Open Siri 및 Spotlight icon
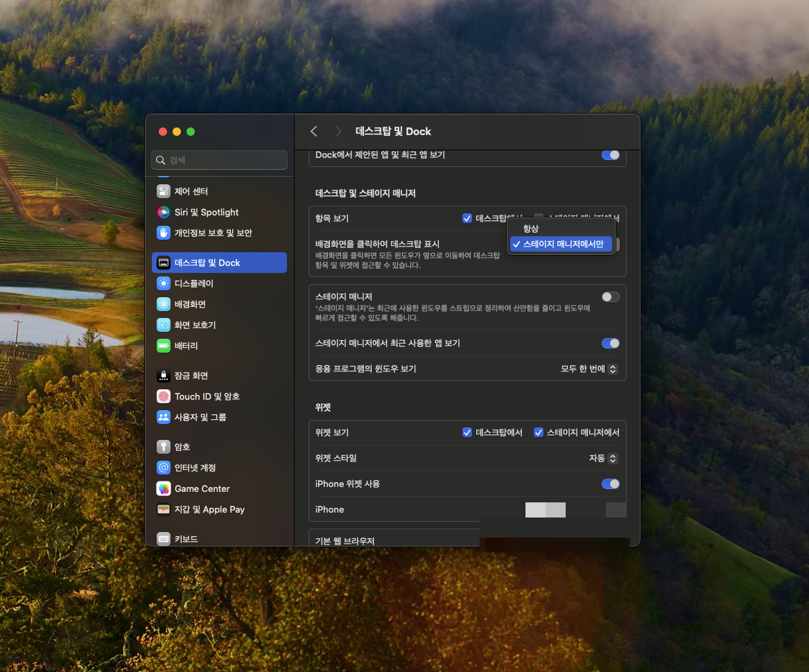The height and width of the screenshot is (672, 809). 164,212
